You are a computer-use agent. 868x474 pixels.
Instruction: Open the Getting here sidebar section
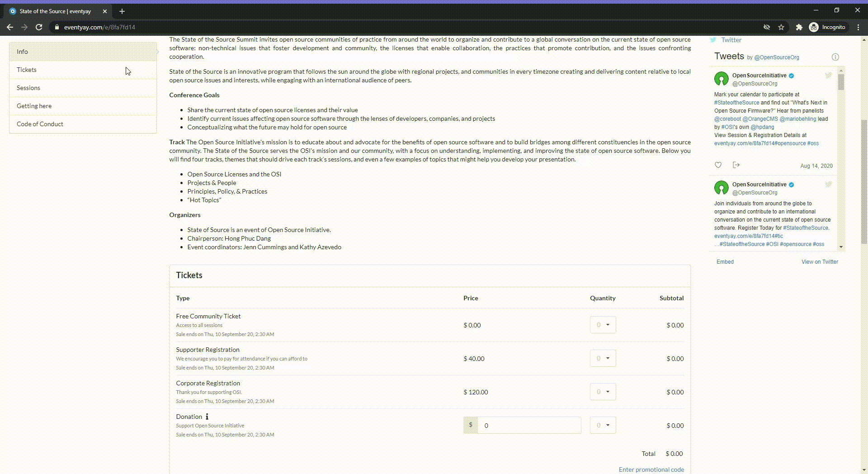tap(83, 106)
